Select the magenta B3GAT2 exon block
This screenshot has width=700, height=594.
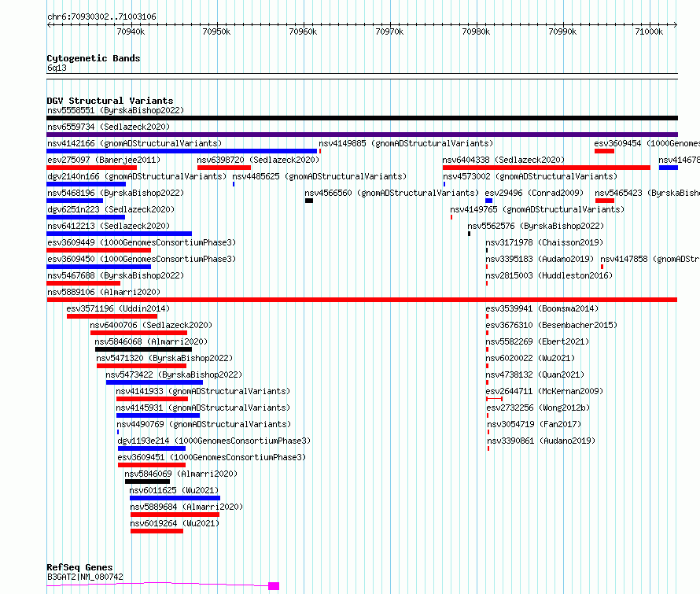click(x=274, y=586)
